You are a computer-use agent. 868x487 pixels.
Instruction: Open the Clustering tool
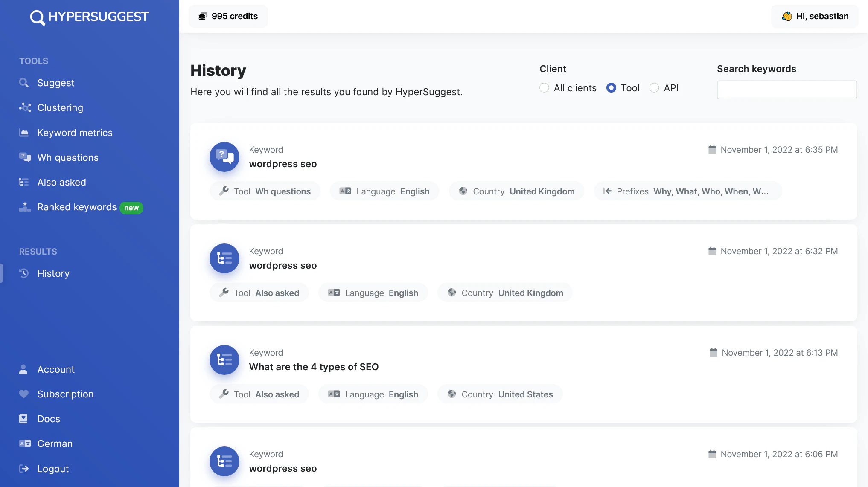pyautogui.click(x=60, y=107)
